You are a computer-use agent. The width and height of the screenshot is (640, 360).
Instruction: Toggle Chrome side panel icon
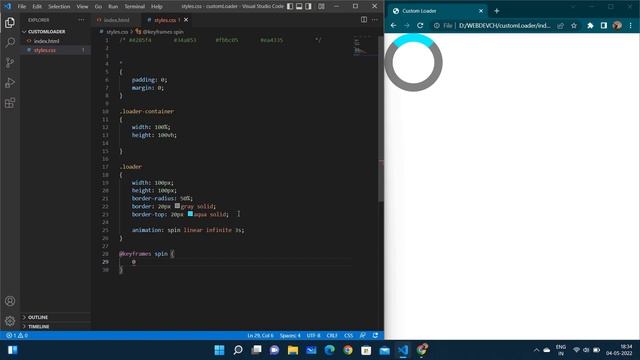604,25
